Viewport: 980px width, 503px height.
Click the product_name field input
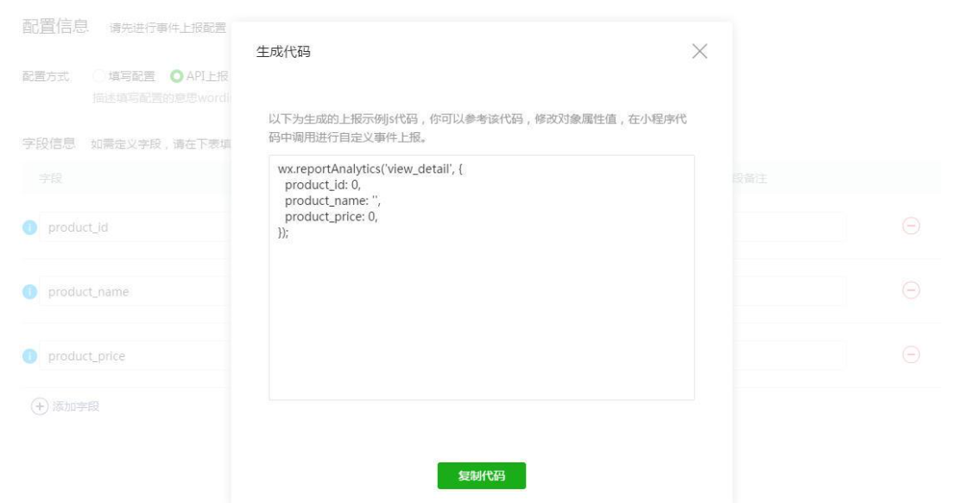(x=135, y=291)
